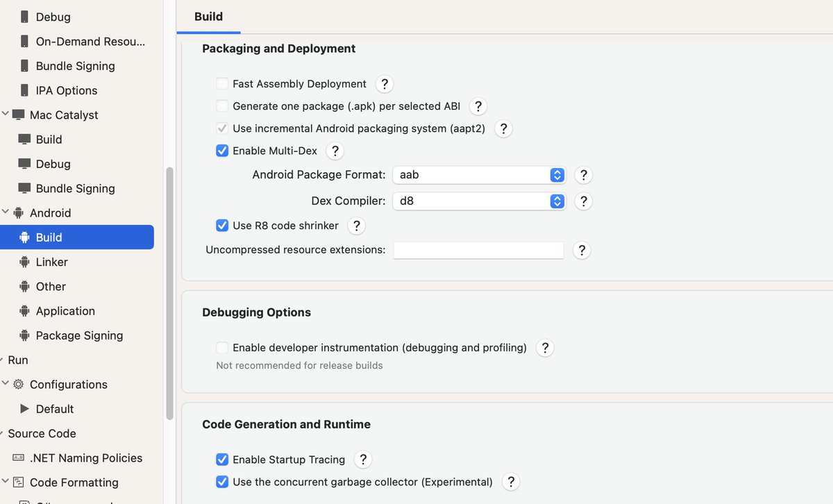Click the .NET Naming Policies icon
Viewport: 833px width, 504px height.
click(19, 458)
